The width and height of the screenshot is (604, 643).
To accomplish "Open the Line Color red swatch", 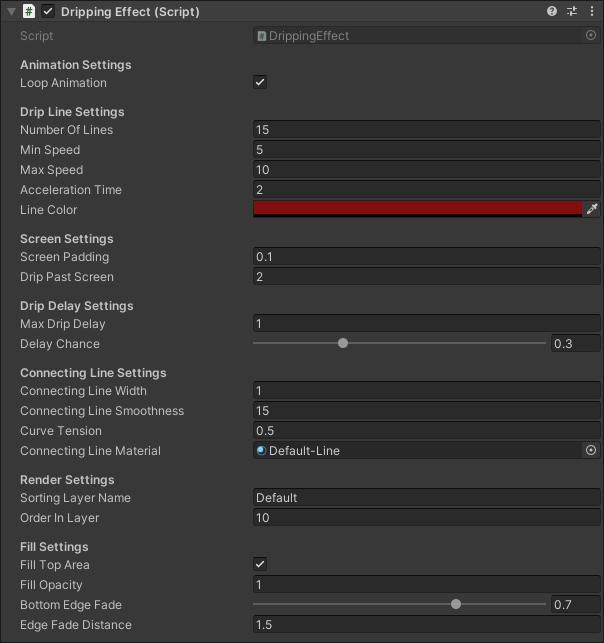I will click(417, 209).
